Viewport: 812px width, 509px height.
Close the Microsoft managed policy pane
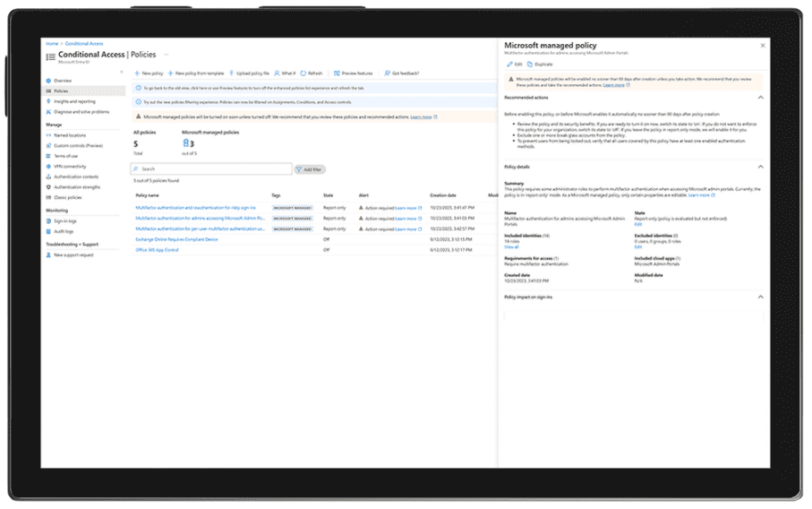763,46
